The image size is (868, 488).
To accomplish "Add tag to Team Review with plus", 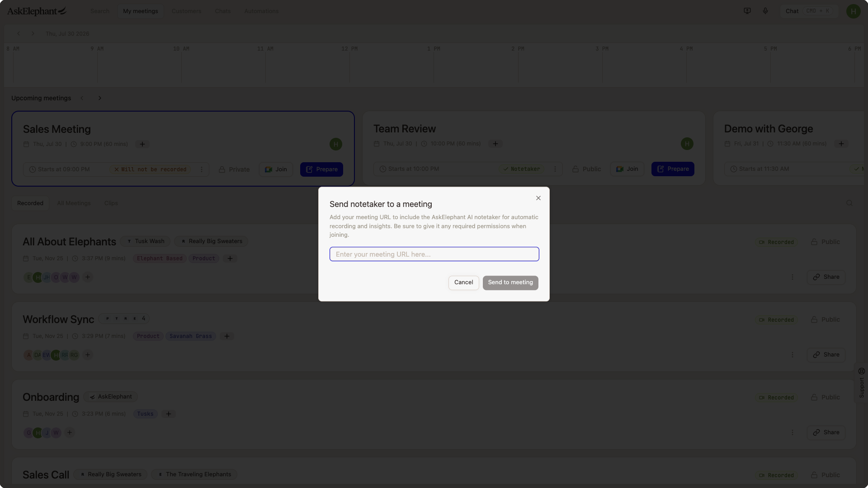I will coord(495,144).
